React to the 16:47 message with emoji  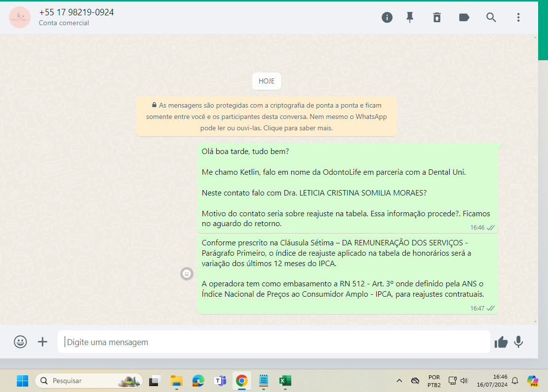tap(187, 274)
